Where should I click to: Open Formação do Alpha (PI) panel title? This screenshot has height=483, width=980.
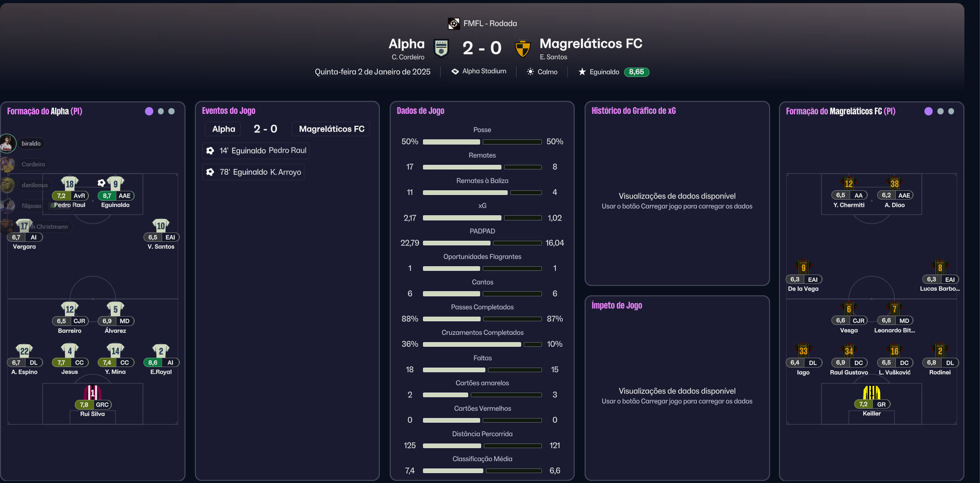tap(45, 111)
